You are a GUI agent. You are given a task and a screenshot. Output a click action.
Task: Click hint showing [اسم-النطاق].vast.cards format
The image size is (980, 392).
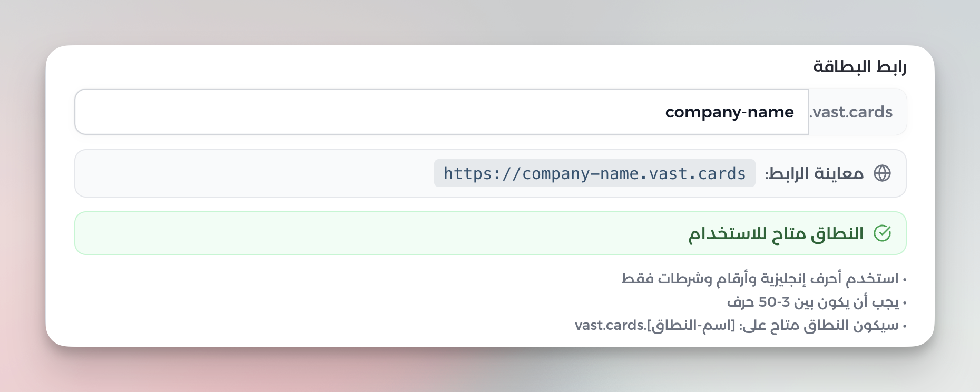741,326
